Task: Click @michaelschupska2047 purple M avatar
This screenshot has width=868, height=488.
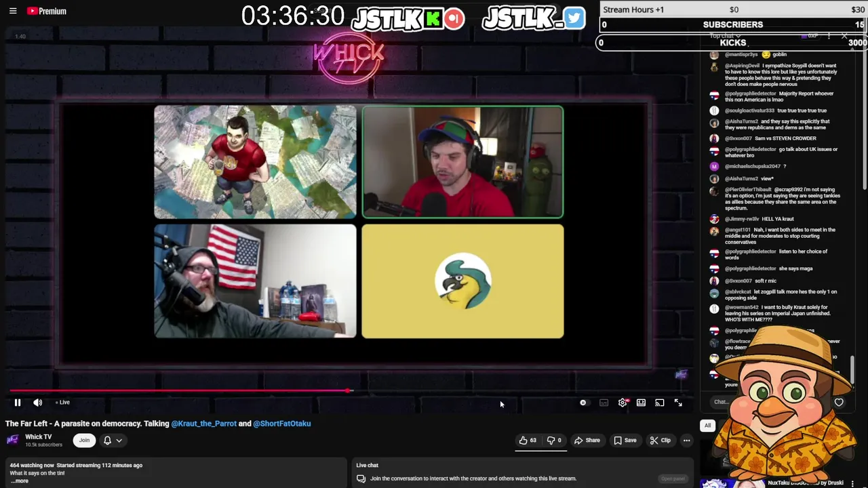Action: (x=714, y=166)
